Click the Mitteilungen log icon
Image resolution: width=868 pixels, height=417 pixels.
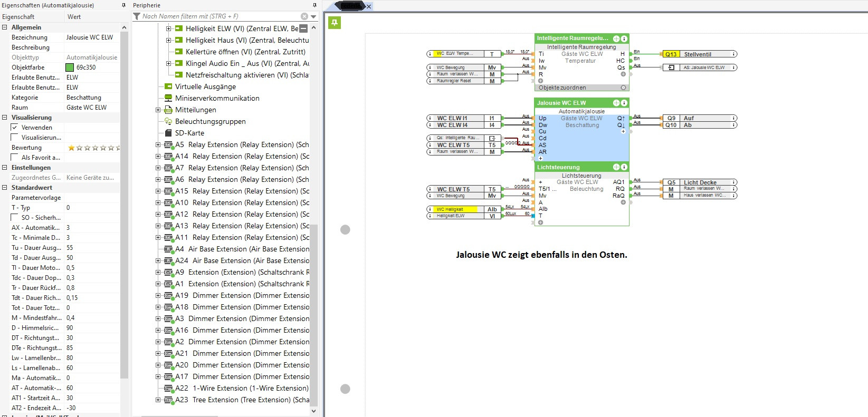[x=168, y=110]
